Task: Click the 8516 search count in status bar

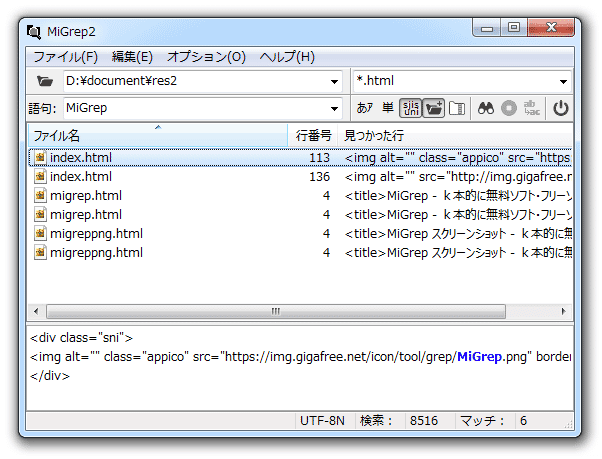Action: [424, 421]
